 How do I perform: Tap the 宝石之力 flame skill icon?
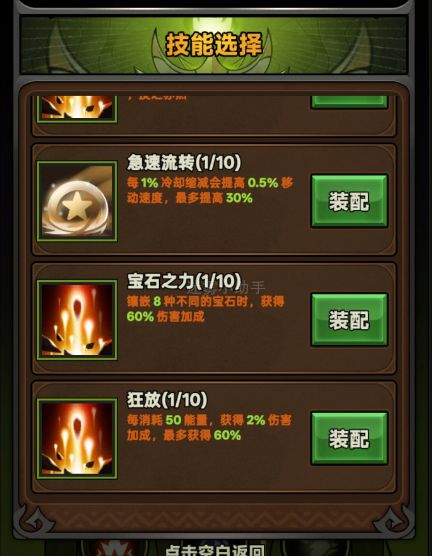(77, 320)
